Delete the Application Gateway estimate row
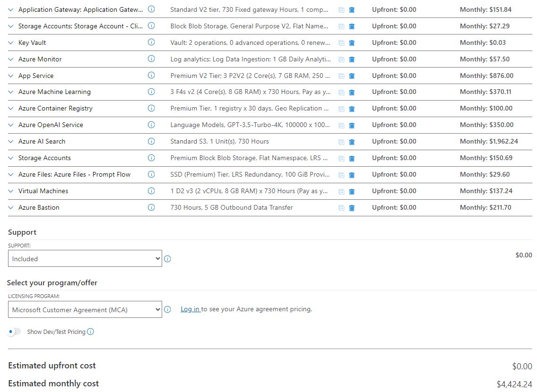537x392 pixels. (352, 10)
